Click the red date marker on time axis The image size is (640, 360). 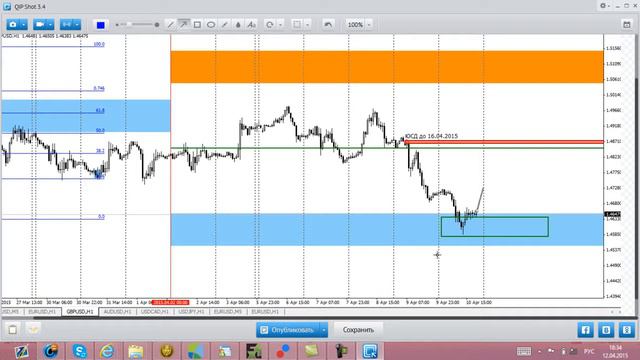(x=170, y=302)
